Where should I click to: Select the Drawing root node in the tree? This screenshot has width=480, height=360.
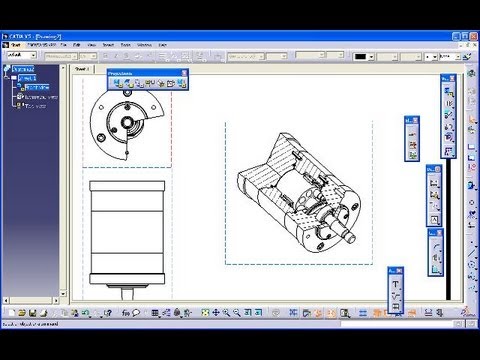[23, 69]
